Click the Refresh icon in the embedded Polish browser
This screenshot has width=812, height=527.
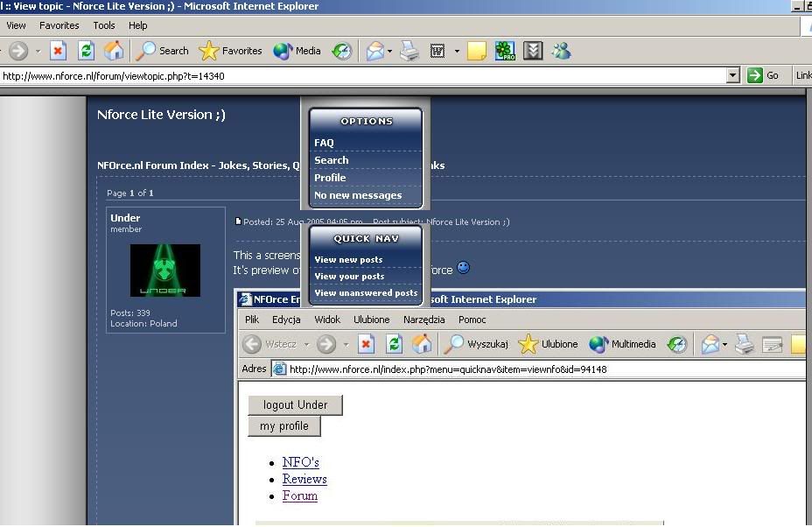[394, 344]
